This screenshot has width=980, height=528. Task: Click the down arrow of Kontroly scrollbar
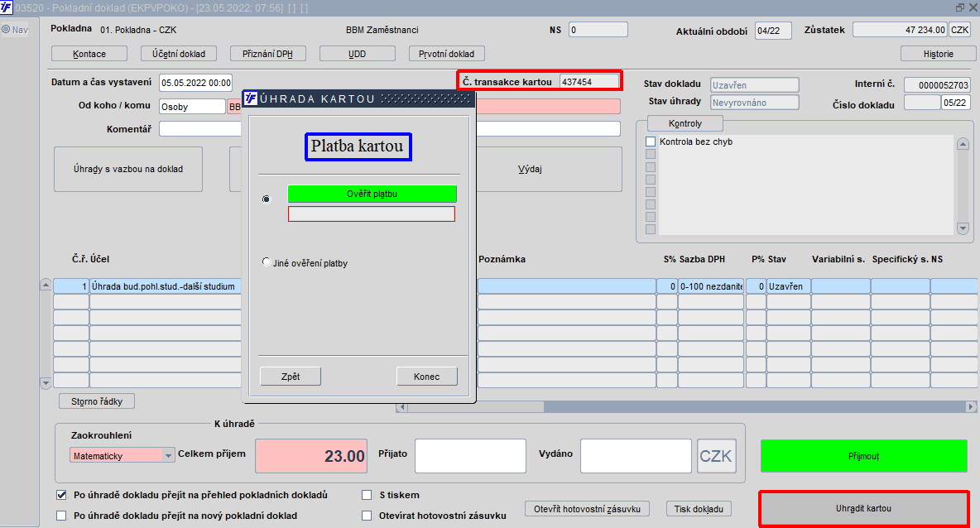point(963,228)
